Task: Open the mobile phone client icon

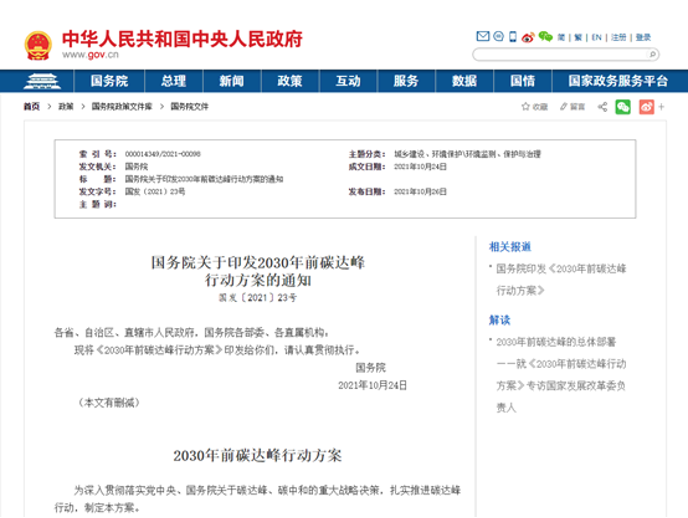Action: [512, 37]
